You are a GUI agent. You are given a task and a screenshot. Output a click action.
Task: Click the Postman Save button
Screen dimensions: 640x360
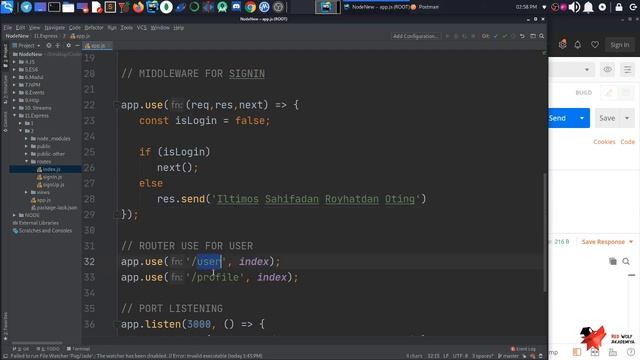click(x=607, y=118)
